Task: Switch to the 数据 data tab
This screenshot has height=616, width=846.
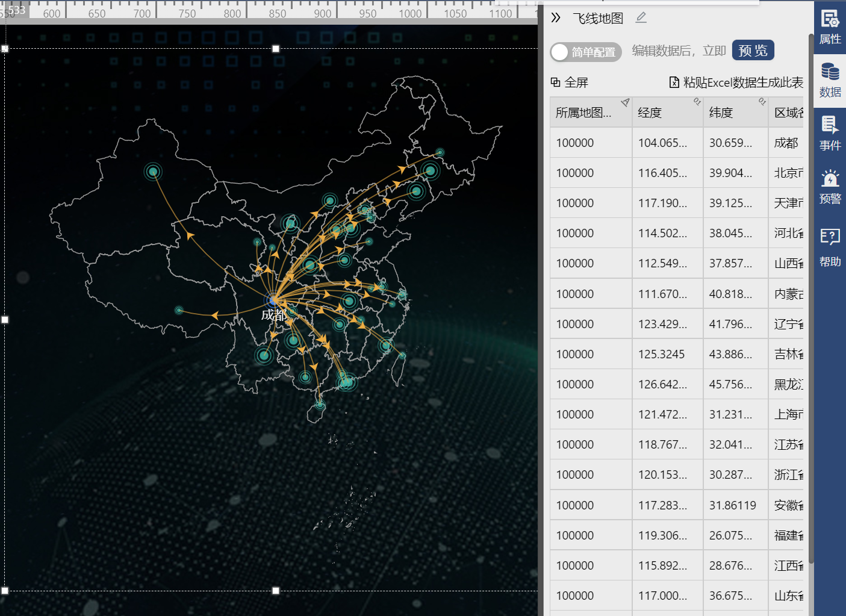Action: [830, 81]
